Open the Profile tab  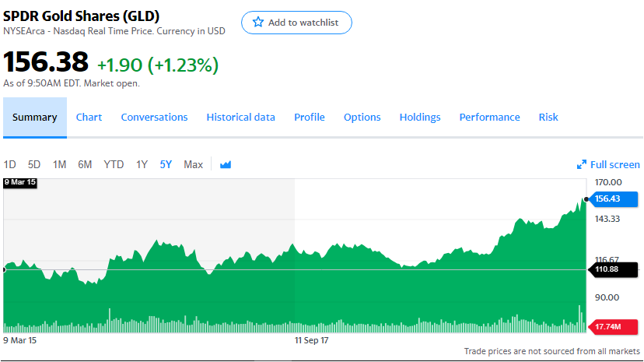pos(310,117)
